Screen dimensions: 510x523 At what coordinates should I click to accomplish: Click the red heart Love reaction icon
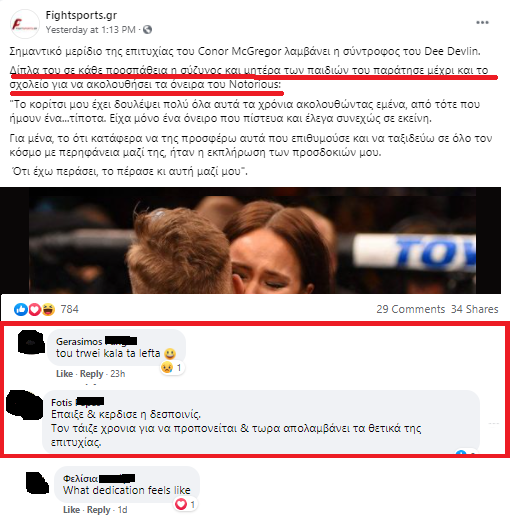(34, 310)
